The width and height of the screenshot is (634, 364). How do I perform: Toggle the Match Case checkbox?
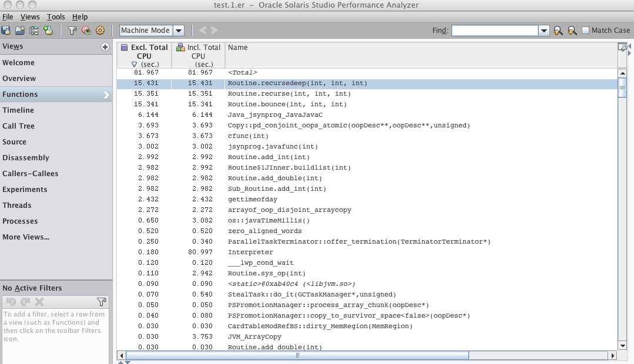[x=585, y=31]
